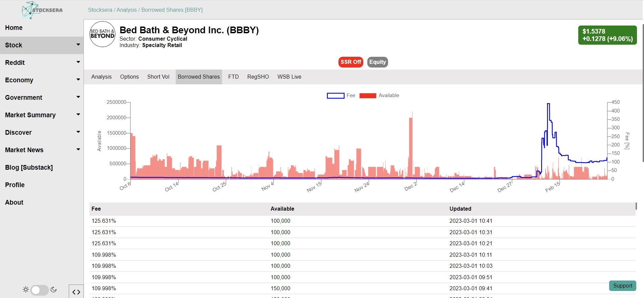Open the FTD tab
The width and height of the screenshot is (644, 298).
(233, 77)
